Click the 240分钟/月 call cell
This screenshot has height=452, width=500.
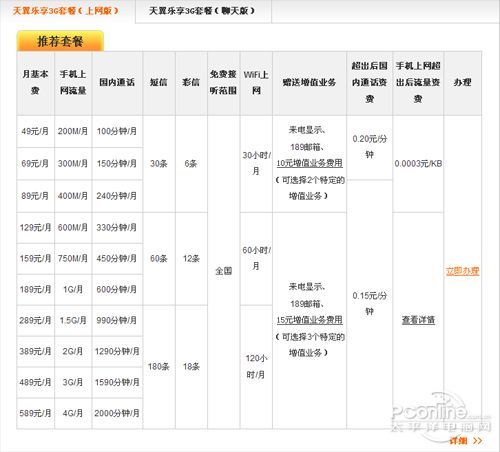[x=117, y=196]
